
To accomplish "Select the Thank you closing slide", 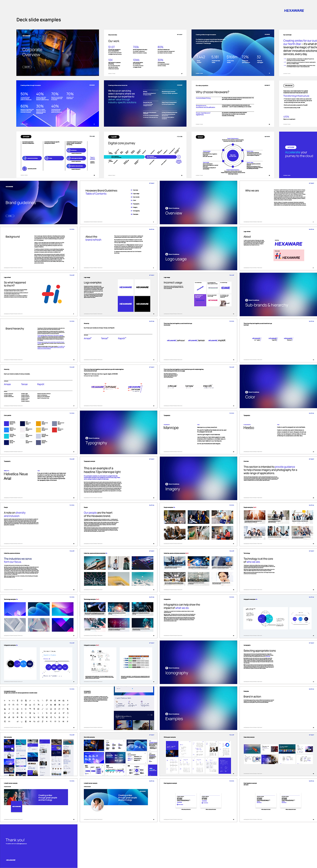I will tap(38, 846).
